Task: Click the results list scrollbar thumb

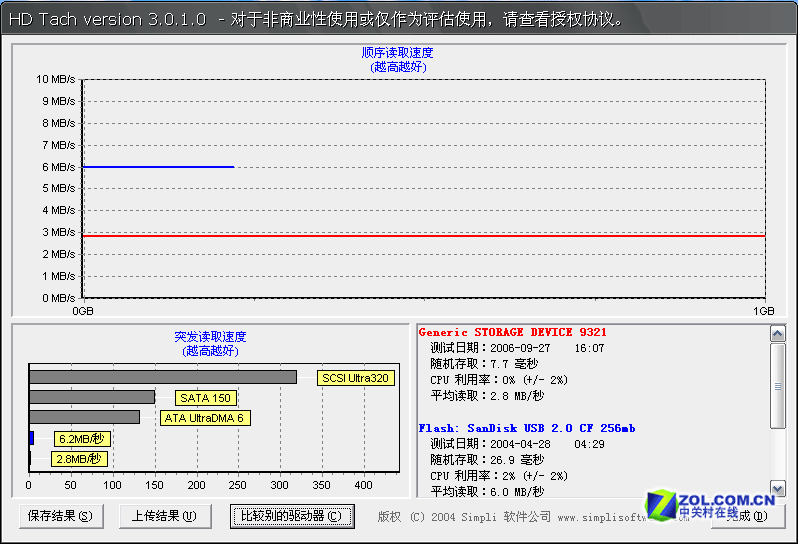Action: tap(778, 386)
